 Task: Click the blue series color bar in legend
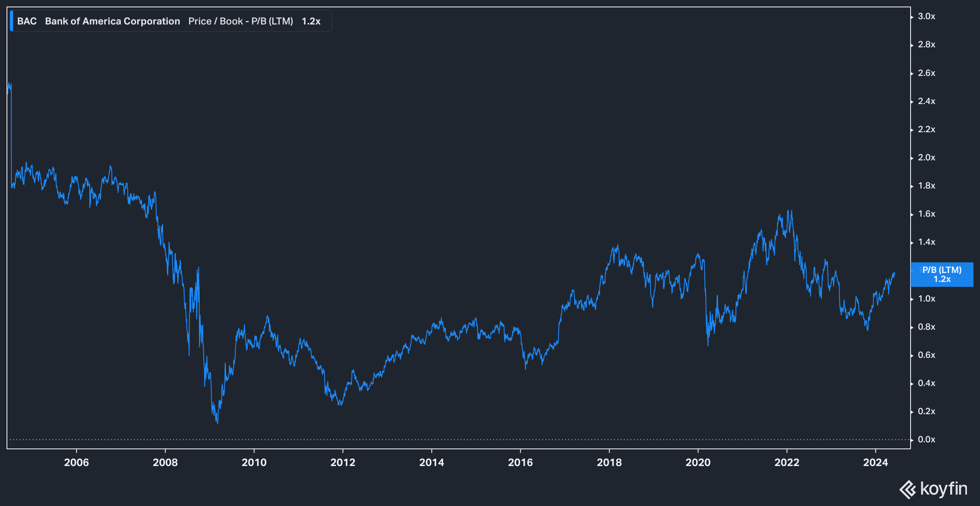pyautogui.click(x=11, y=21)
